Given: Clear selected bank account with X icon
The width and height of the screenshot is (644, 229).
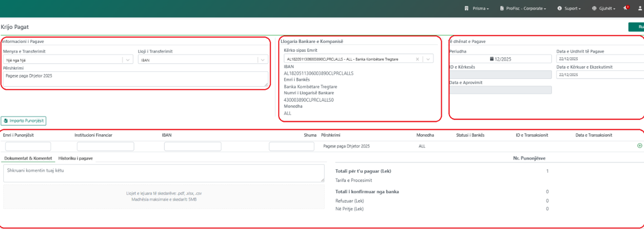Looking at the screenshot, I should [x=417, y=59].
